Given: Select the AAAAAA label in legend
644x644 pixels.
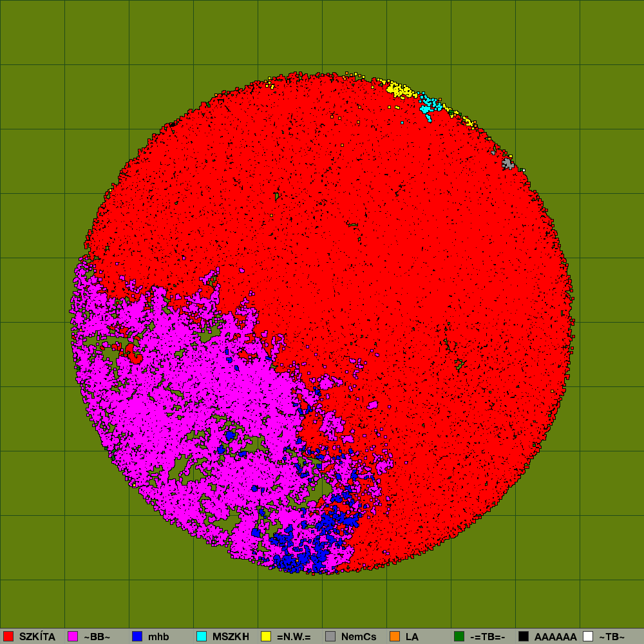Looking at the screenshot, I should point(556,637).
